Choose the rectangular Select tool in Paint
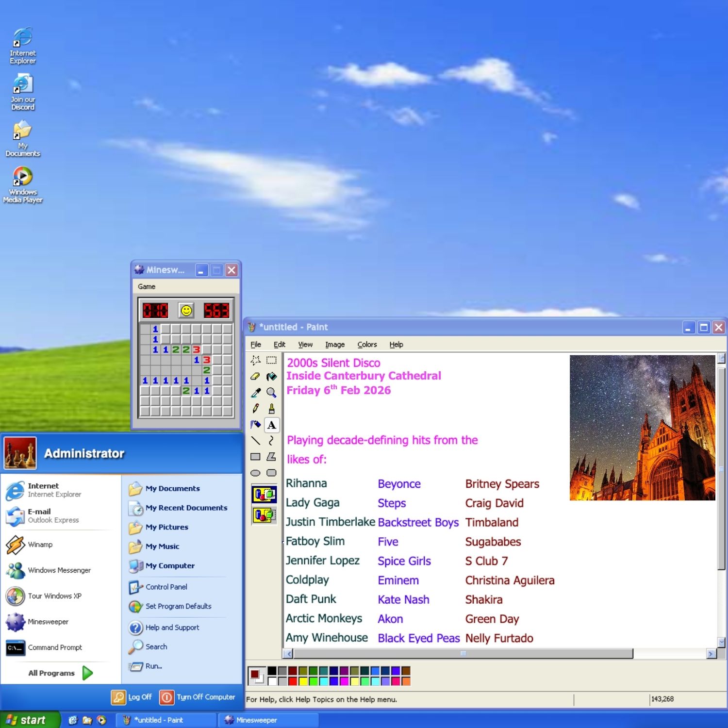The width and height of the screenshot is (728, 728). [x=272, y=360]
